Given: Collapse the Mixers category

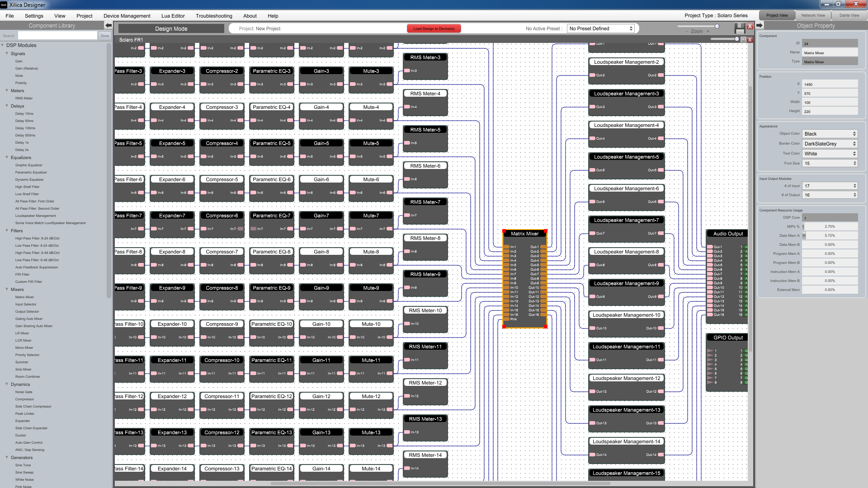Looking at the screenshot, I should click(x=7, y=289).
